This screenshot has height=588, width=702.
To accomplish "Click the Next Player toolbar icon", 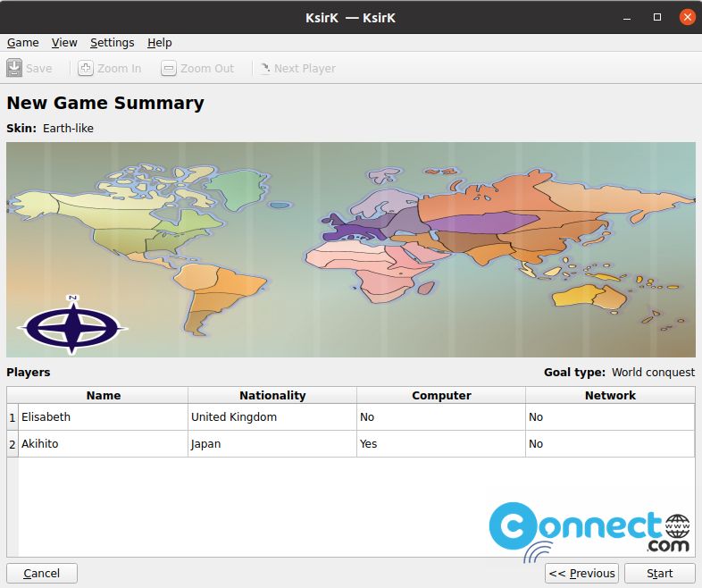I will pyautogui.click(x=264, y=68).
